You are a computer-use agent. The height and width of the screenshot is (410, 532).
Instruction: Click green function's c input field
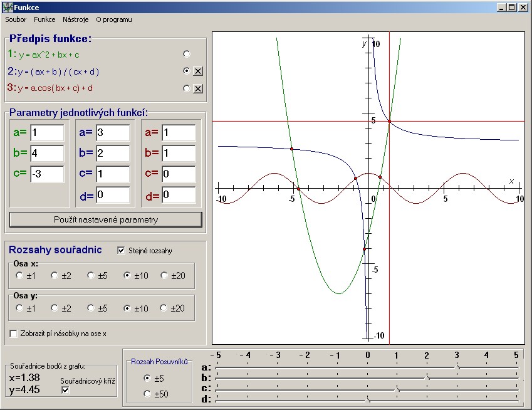point(47,174)
